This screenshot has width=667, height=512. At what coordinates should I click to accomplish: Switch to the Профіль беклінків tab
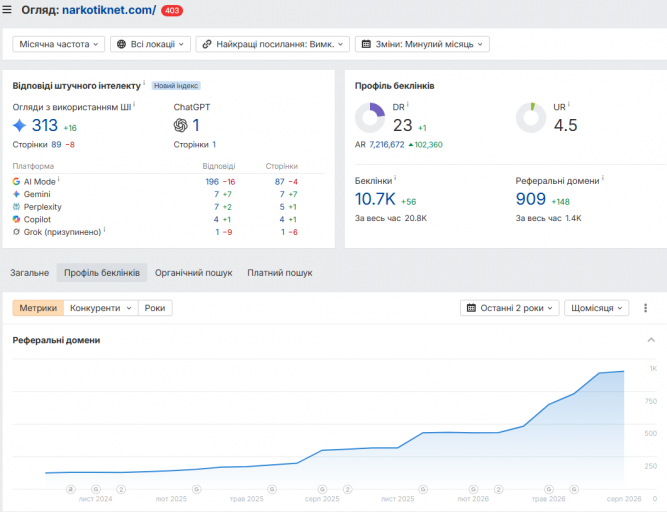click(102, 273)
